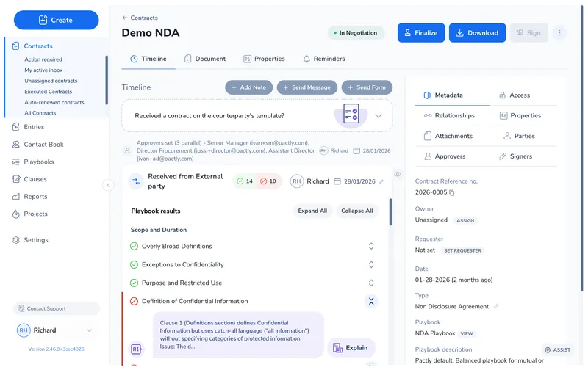The height and width of the screenshot is (370, 588).
Task: Open the Reminders tab
Action: click(x=323, y=59)
